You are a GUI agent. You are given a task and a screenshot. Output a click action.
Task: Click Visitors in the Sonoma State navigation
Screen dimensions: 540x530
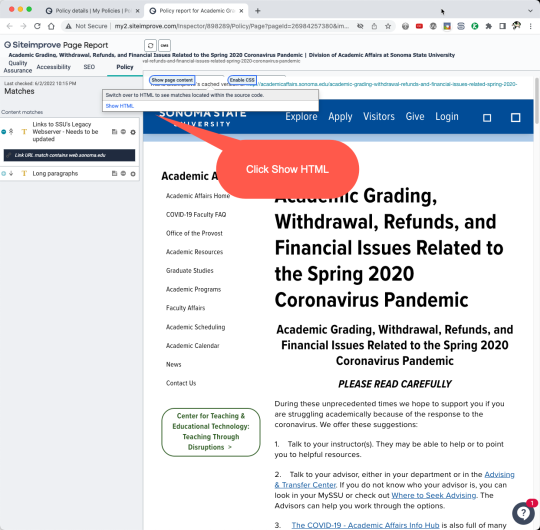tap(379, 116)
